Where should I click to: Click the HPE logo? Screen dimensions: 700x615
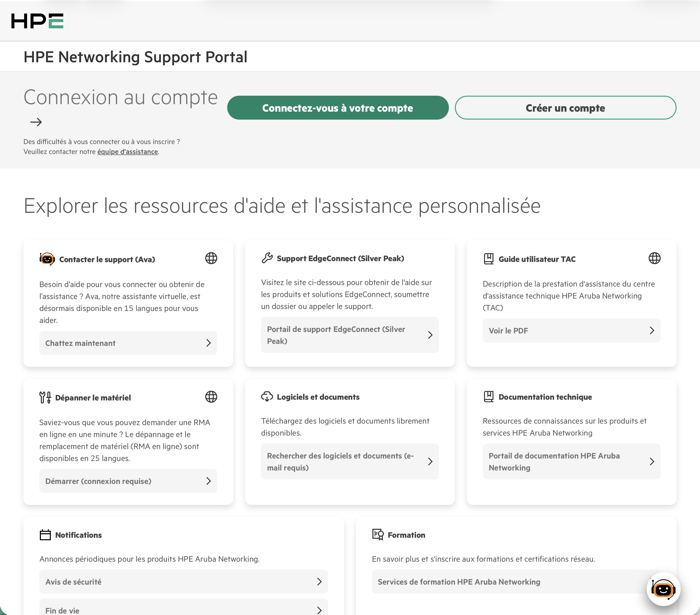37,21
